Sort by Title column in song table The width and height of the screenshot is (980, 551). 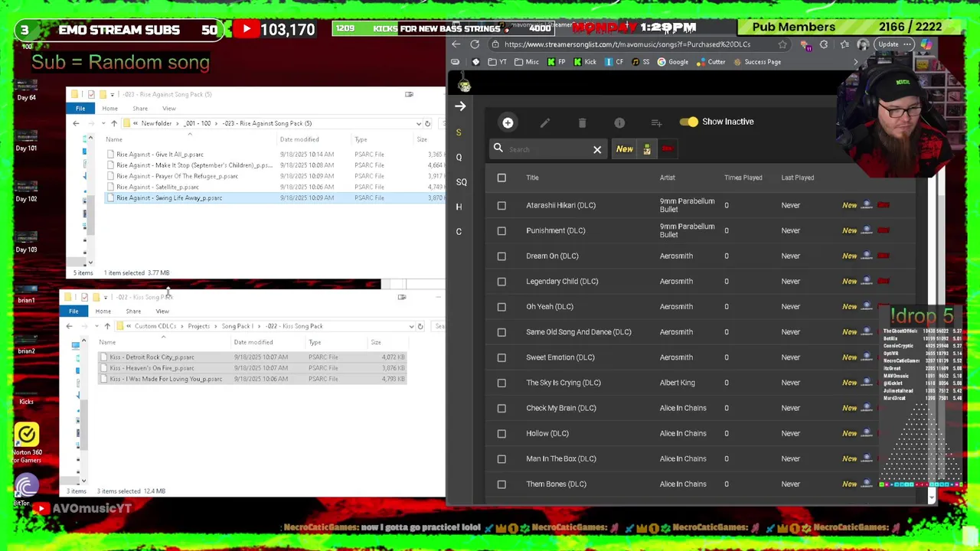pyautogui.click(x=532, y=178)
